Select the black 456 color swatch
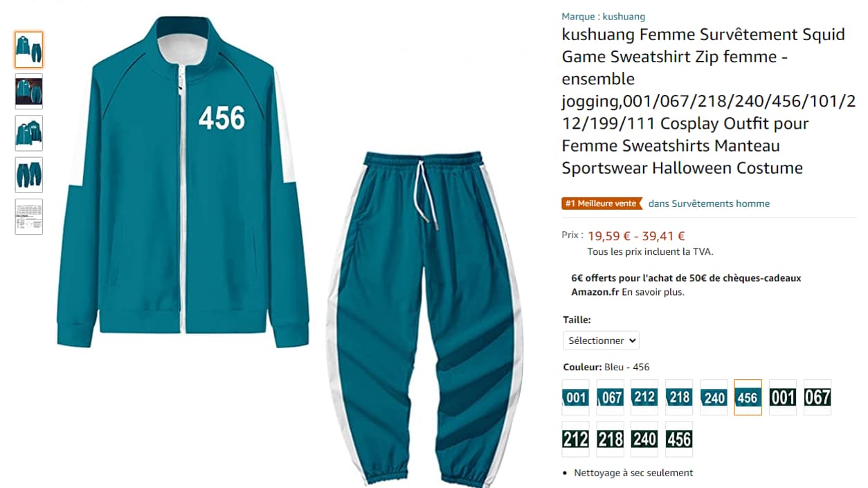 679,439
